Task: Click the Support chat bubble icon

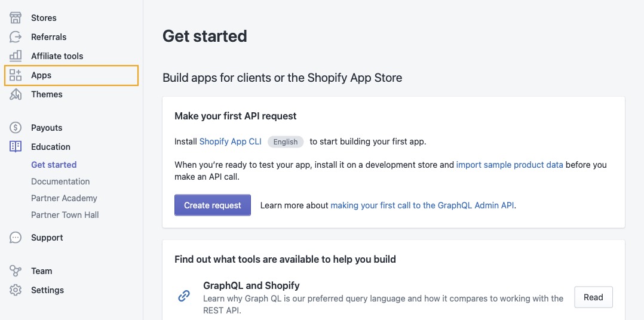Action: click(x=16, y=238)
